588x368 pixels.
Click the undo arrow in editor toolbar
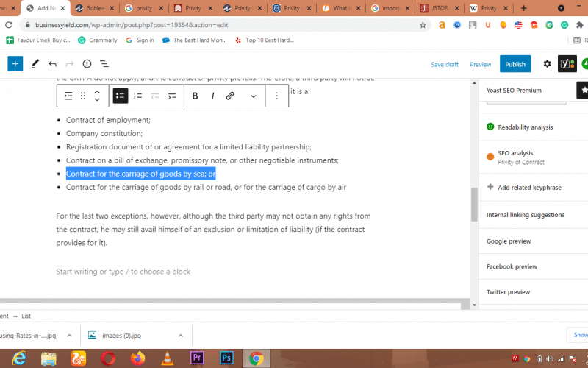[52, 64]
